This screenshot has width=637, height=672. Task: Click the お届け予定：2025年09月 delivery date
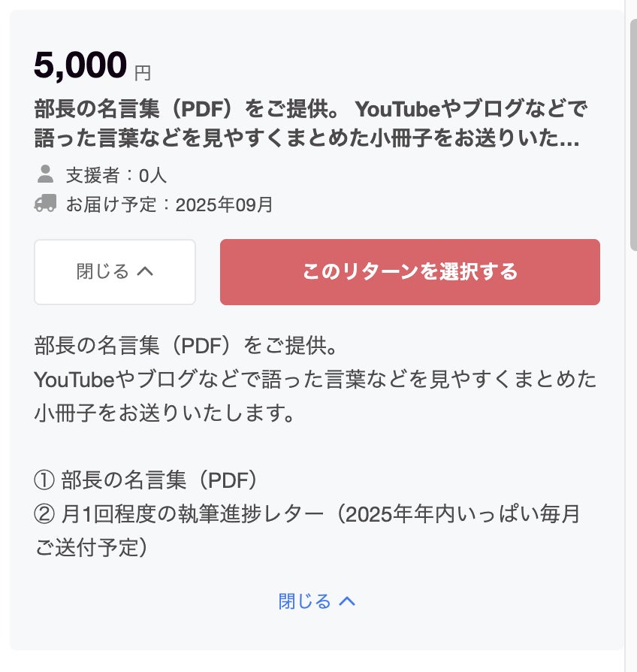[170, 204]
